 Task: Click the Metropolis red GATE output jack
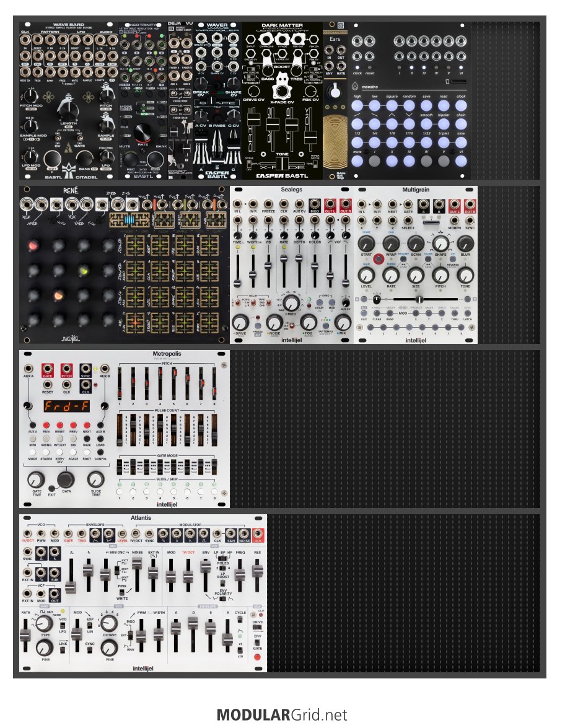point(47,369)
